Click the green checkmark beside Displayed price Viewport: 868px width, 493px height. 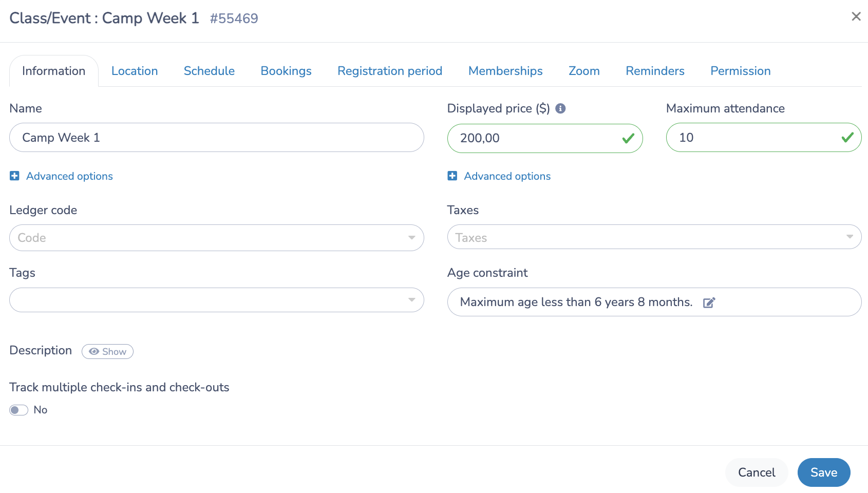point(628,138)
